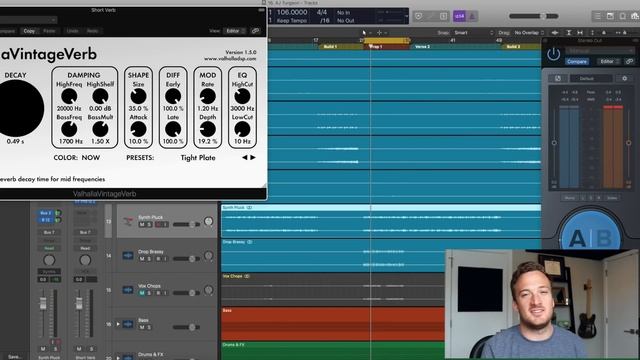
Task: Go to next VintageVerb preset arrow
Action: (253, 158)
